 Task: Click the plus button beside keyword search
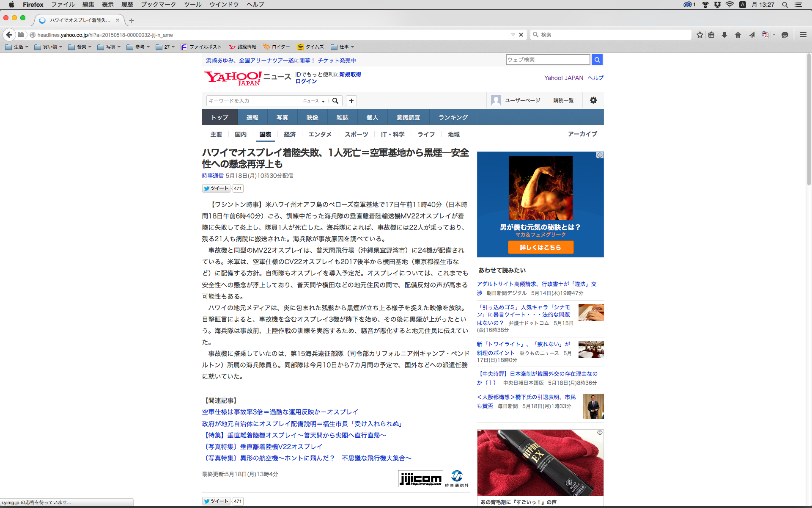[x=351, y=101]
